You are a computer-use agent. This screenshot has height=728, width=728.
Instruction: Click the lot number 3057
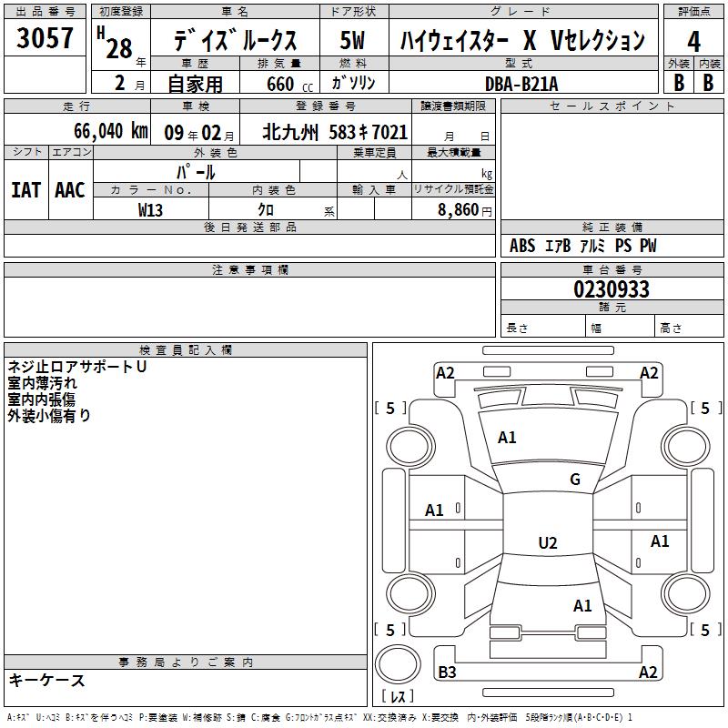(45, 38)
